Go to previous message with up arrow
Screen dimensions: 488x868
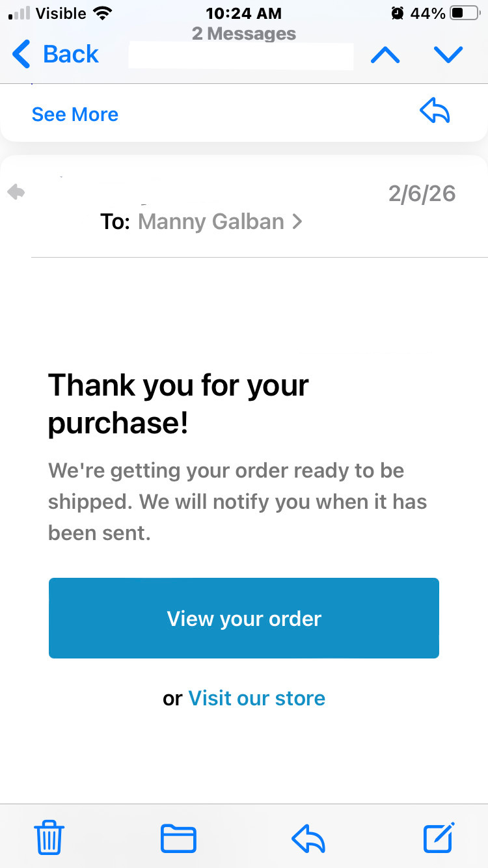[385, 55]
